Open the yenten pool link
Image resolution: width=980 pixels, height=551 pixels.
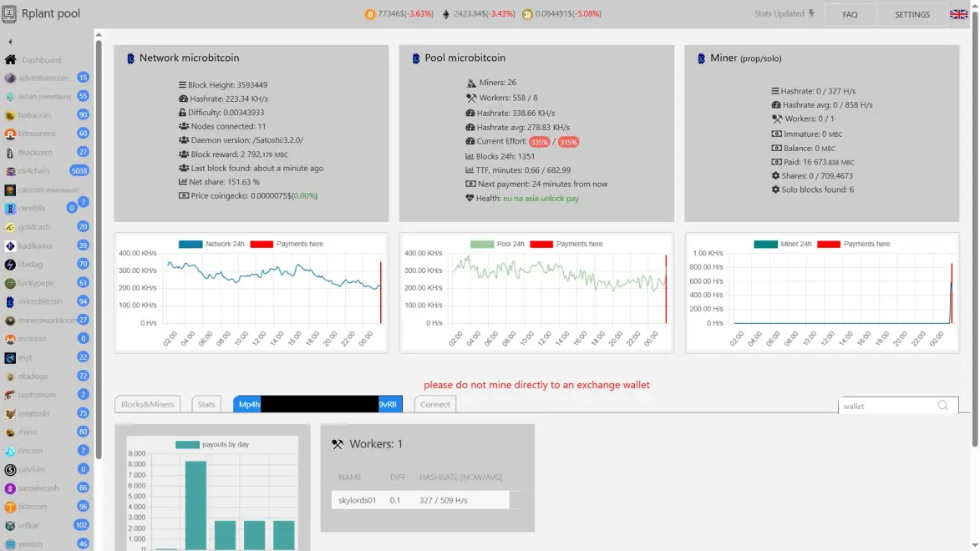click(x=30, y=545)
